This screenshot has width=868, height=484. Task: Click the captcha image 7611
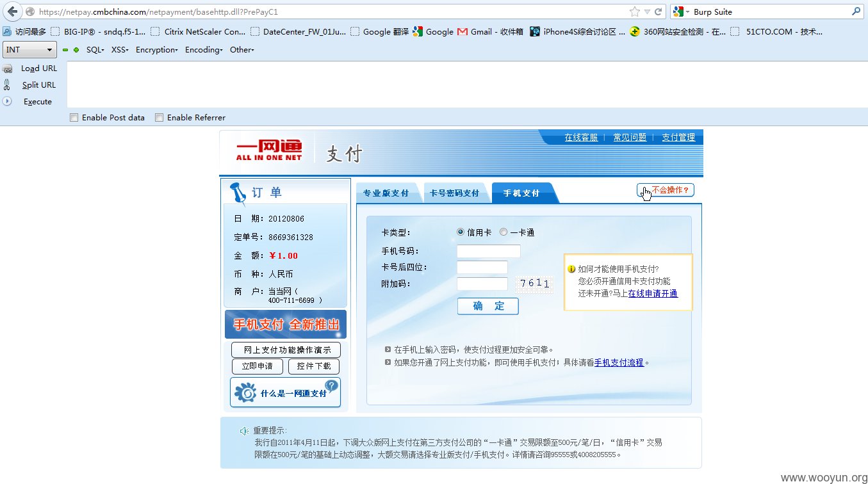click(535, 284)
